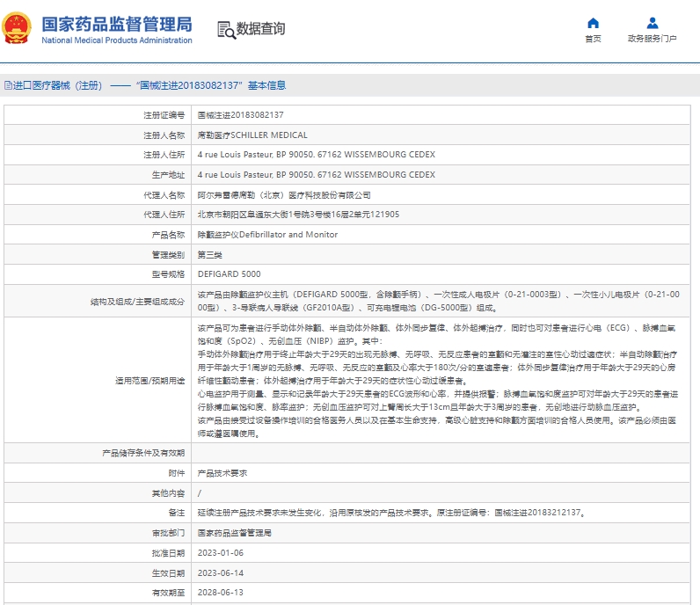The width and height of the screenshot is (700, 605).
Task: Click the 首页 label
Action: click(x=593, y=39)
